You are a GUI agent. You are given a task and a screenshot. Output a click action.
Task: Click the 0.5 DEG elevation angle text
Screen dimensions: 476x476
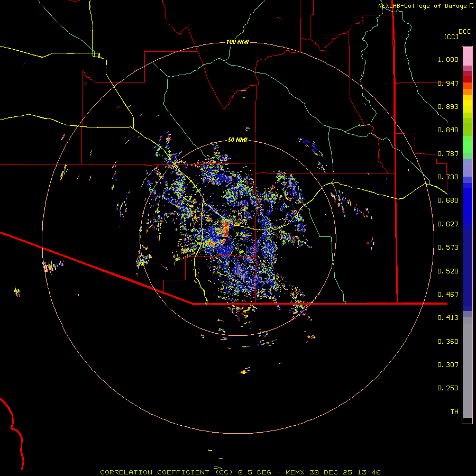coord(255,472)
